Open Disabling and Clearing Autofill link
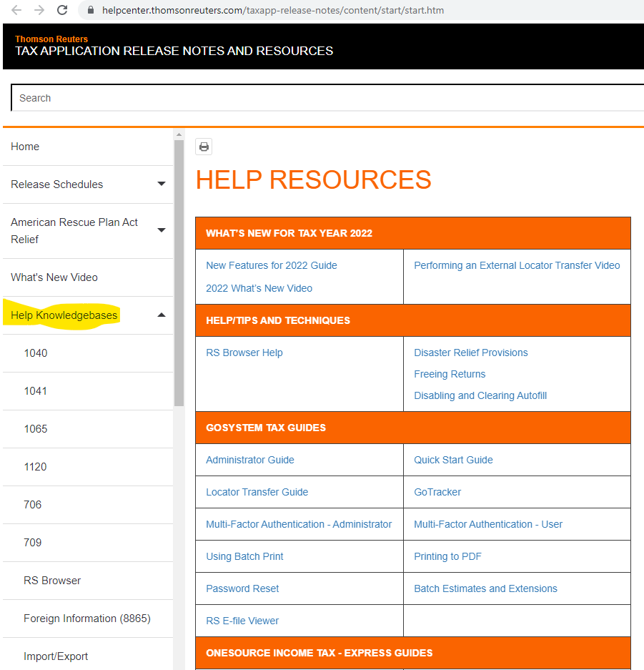The image size is (644, 670). 480,395
